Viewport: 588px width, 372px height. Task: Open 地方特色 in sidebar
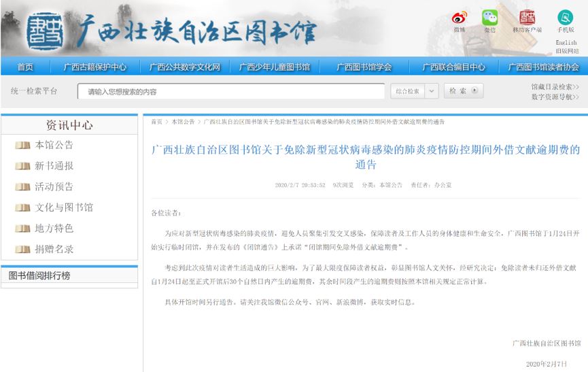[54, 229]
